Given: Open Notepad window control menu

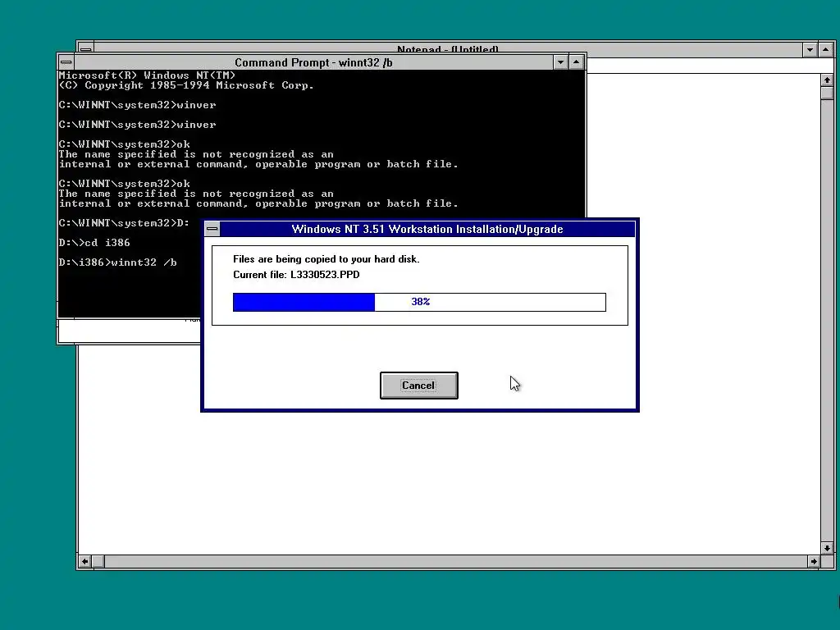Looking at the screenshot, I should (x=85, y=48).
